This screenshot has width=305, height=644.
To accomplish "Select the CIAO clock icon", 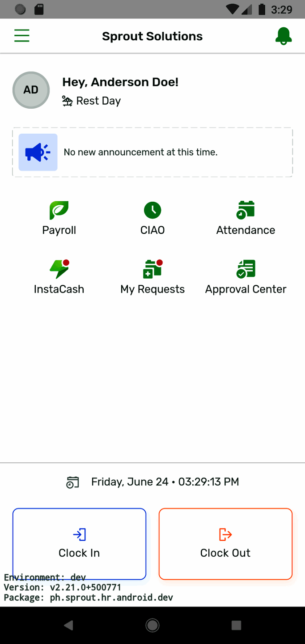I will coord(152,210).
